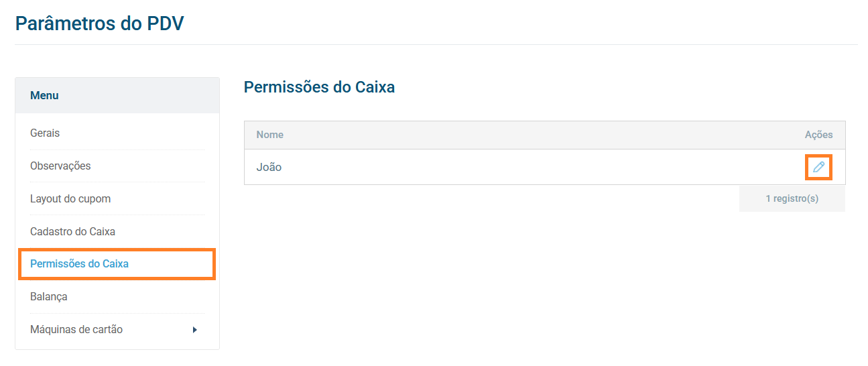Open the Gerais settings section

[45, 133]
